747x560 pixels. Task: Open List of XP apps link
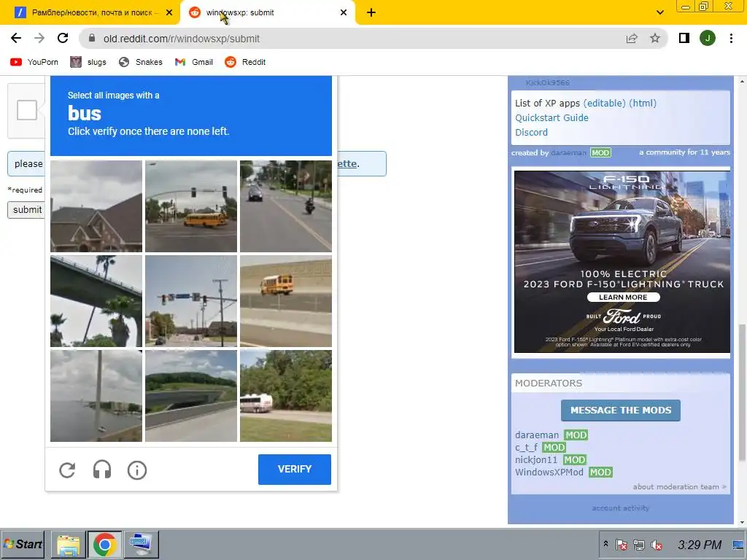tap(547, 103)
